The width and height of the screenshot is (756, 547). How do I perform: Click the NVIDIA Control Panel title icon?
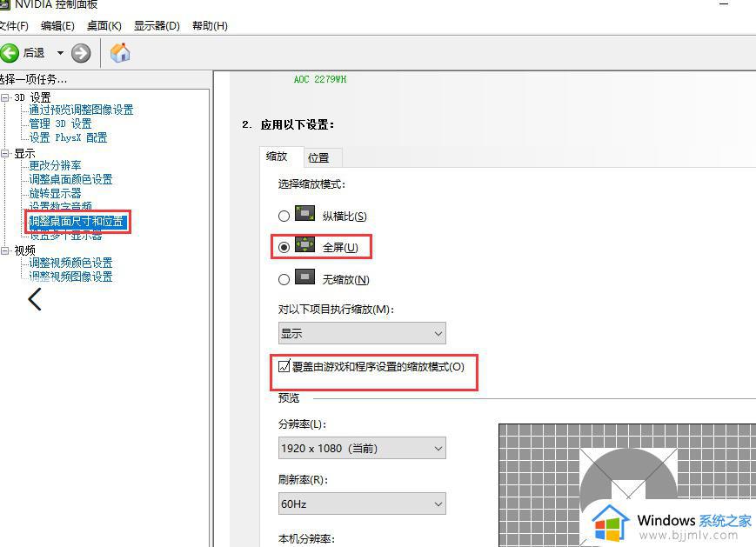click(x=4, y=3)
